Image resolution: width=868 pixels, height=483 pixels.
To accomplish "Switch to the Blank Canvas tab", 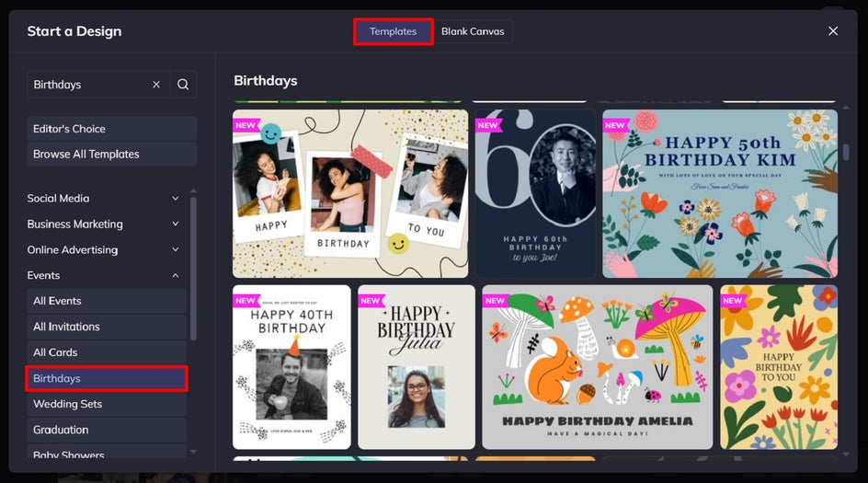I will (x=473, y=31).
